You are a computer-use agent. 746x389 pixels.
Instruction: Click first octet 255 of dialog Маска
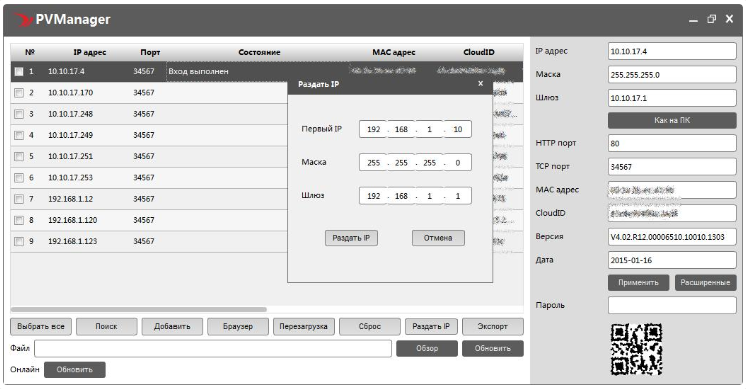pos(373,163)
